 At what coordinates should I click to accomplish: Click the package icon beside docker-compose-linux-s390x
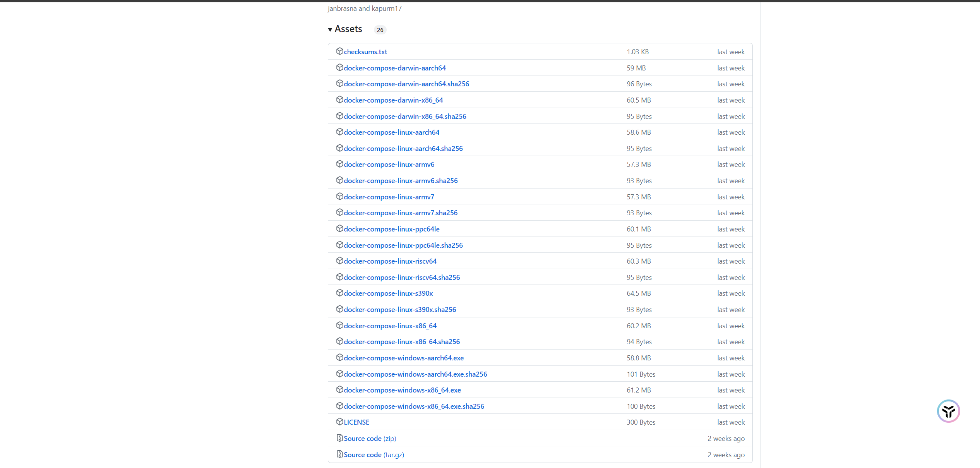pos(339,293)
